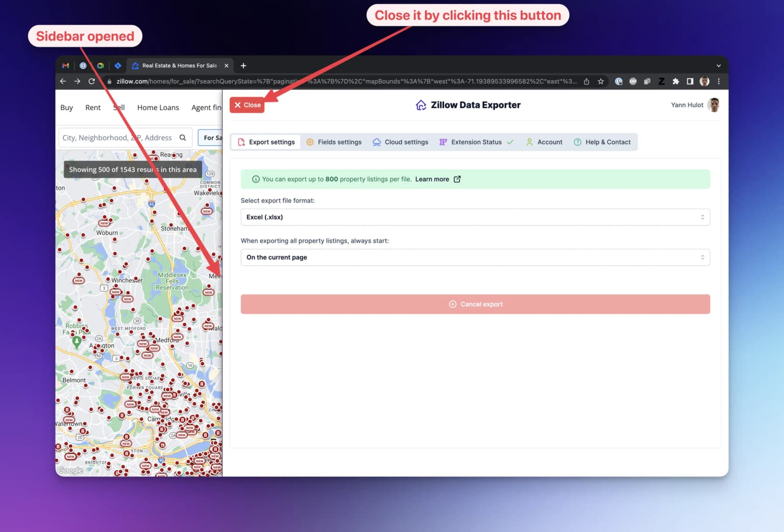Click the Zillow Z extension icon

coord(661,81)
